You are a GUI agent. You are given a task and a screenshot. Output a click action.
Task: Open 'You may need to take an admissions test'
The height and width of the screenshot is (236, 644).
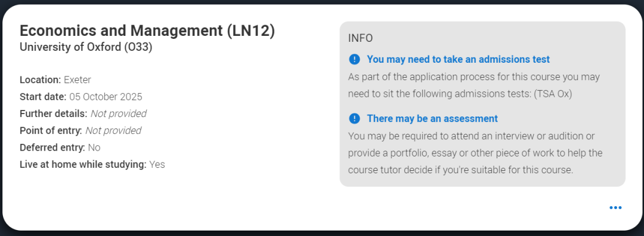[x=458, y=59]
